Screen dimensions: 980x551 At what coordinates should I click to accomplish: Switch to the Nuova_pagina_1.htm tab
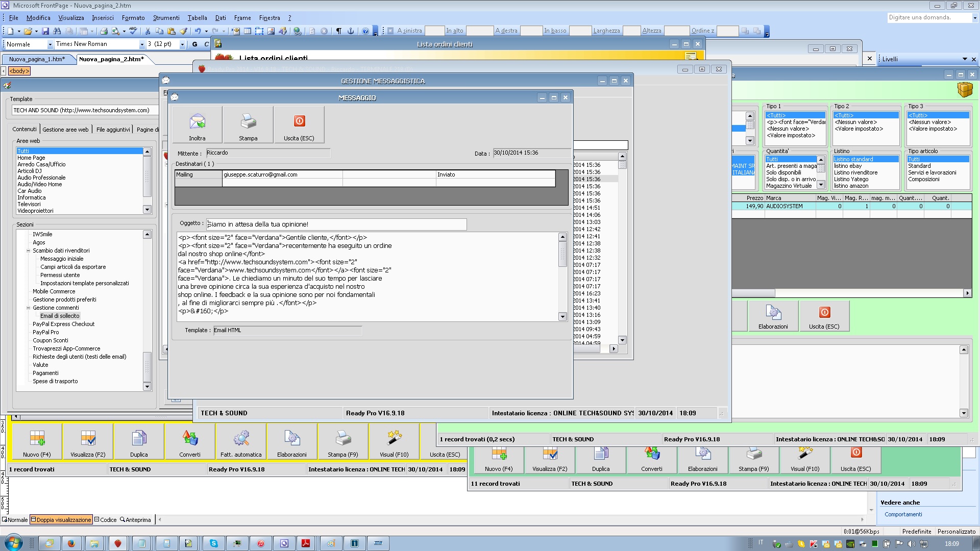pyautogui.click(x=37, y=59)
